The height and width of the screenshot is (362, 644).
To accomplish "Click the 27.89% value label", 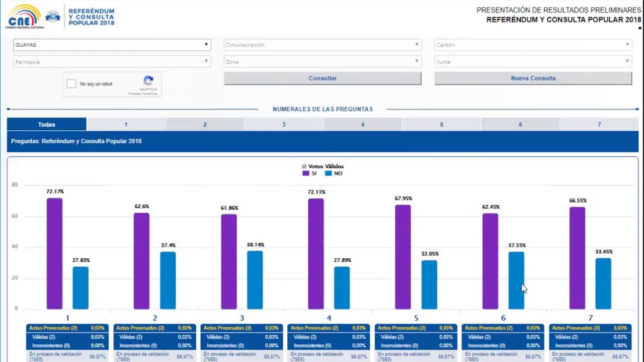I will (342, 260).
